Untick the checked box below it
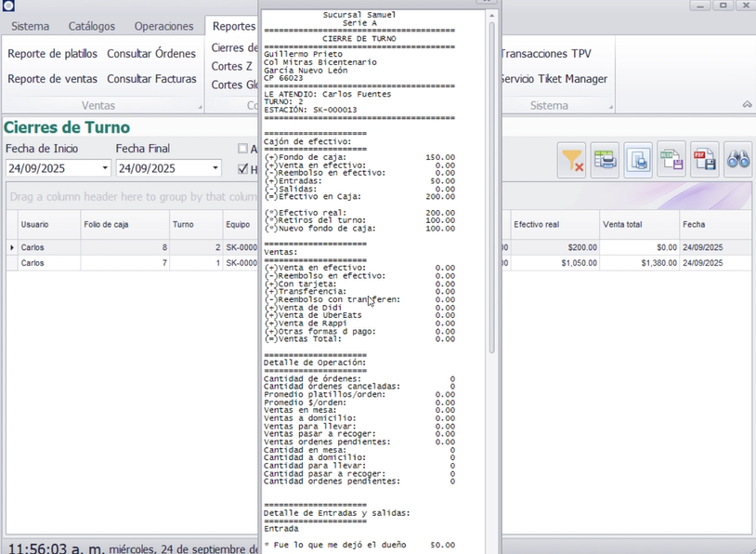The height and width of the screenshot is (554, 756). point(242,169)
